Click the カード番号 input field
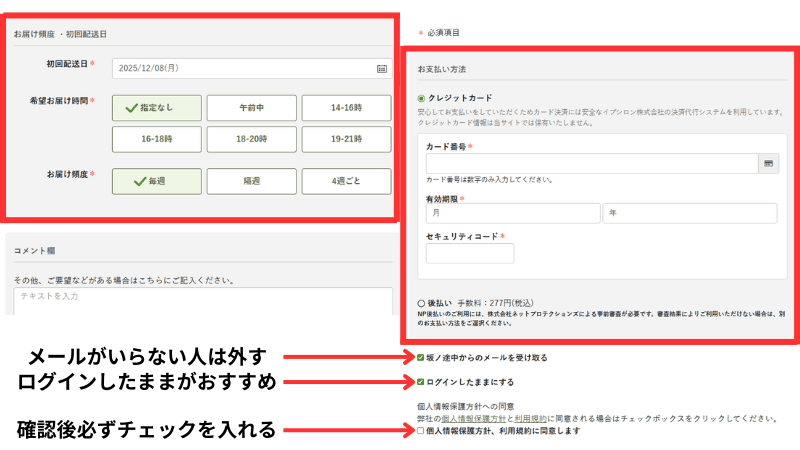The width and height of the screenshot is (800, 450). 592,164
